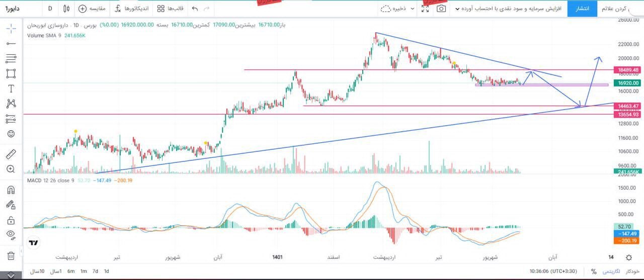Expand the save (ذخیره) dropdown arrow
The height and width of the screenshot is (280, 644).
pyautogui.click(x=413, y=9)
